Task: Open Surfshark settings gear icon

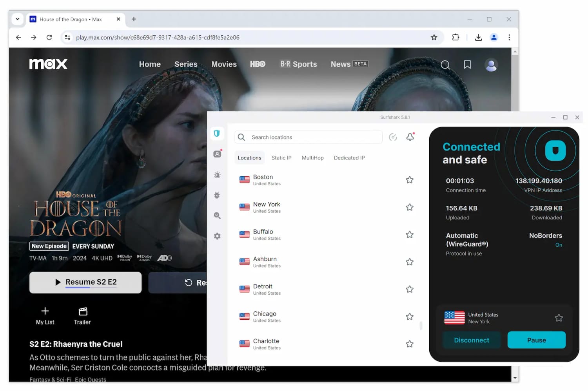Action: coord(217,236)
